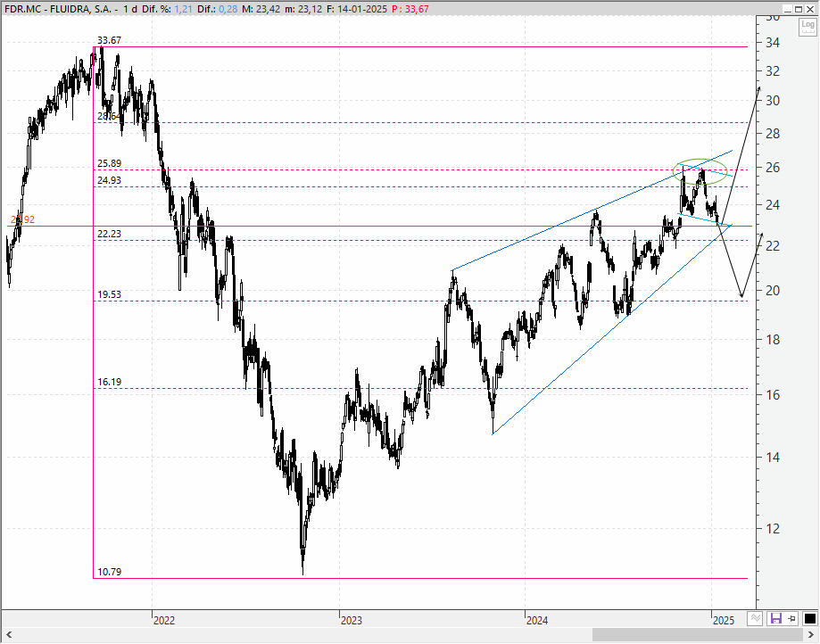Click the 24.93 Fibonacci level label
820x644 pixels.
point(109,180)
